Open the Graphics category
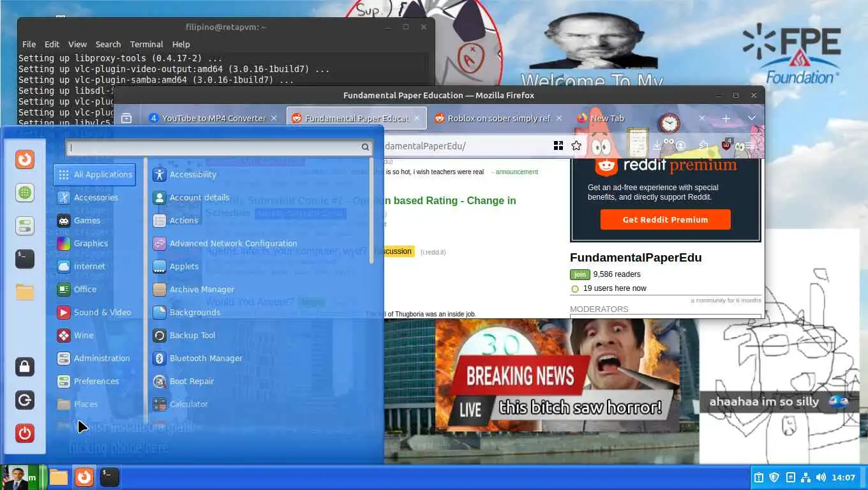 tap(94, 243)
